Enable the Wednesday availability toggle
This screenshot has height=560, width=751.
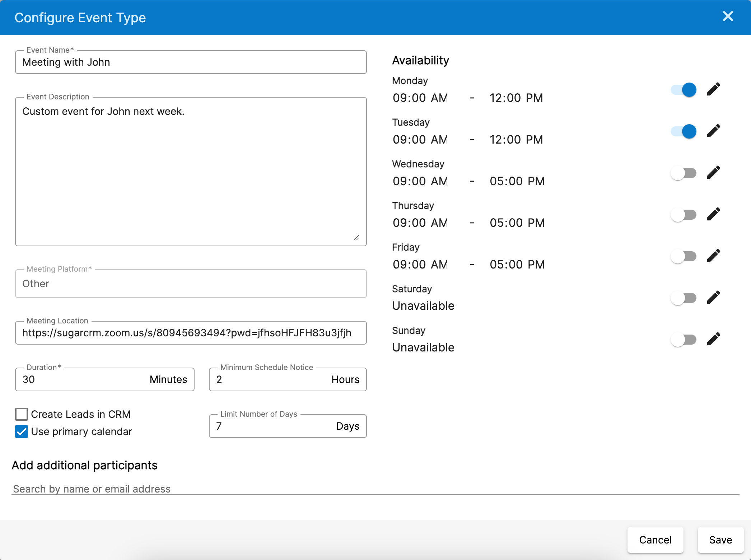[684, 173]
